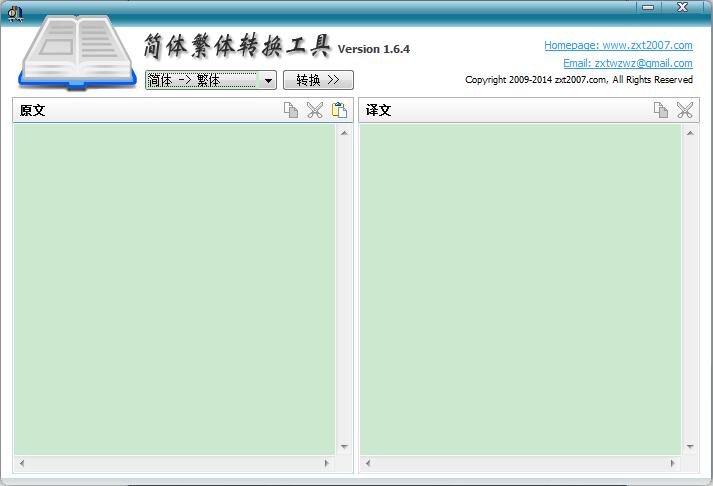This screenshot has height=486, width=713.
Task: Click the scissors cut icon in 译文 panel
Action: click(x=685, y=110)
